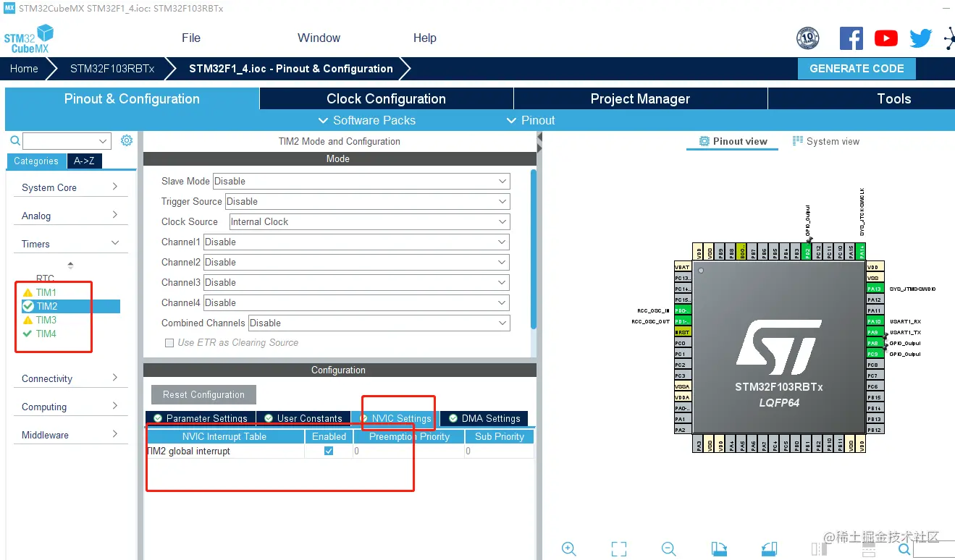Rotate the chip counter-clockwise
The width and height of the screenshot is (955, 560).
click(x=769, y=549)
